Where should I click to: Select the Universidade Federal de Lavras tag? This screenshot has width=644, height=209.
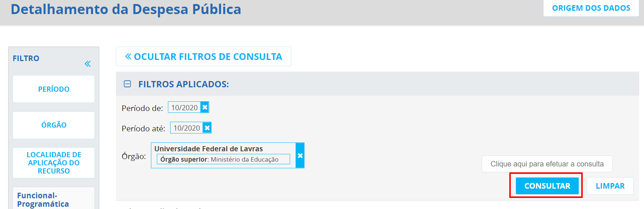[209, 149]
